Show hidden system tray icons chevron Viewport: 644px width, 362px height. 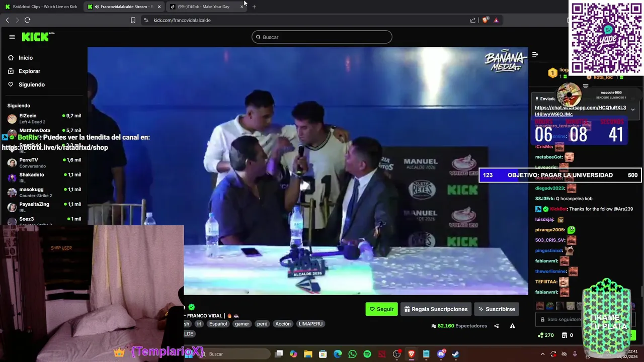coord(542,354)
